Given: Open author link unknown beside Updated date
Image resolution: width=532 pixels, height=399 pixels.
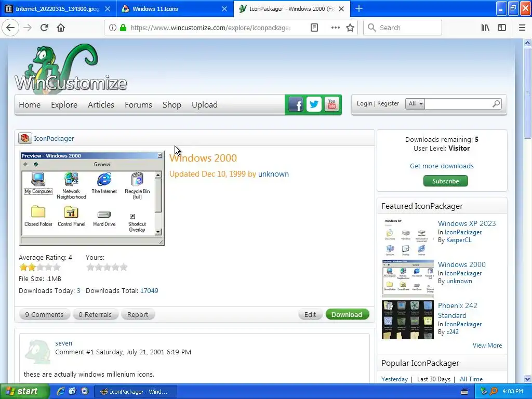Looking at the screenshot, I should pos(273,174).
